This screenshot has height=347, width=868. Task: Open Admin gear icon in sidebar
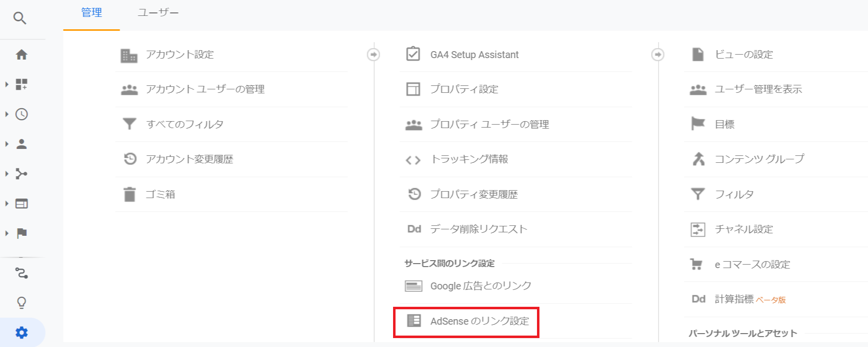(21, 333)
